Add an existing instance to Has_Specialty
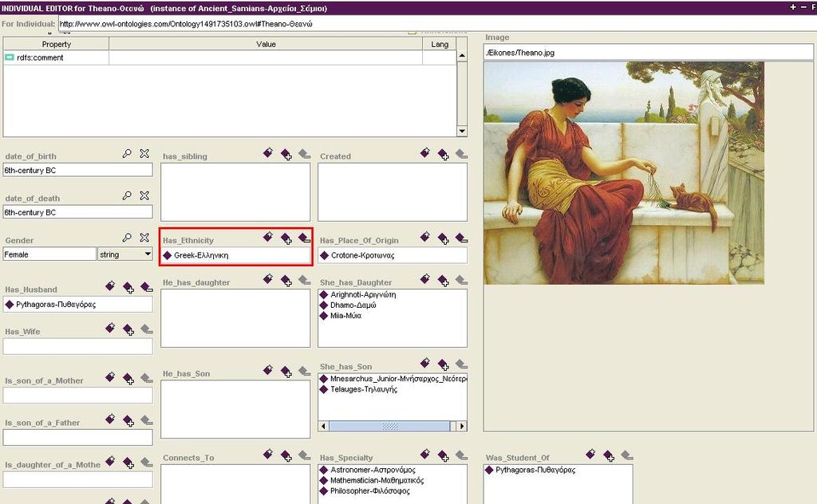This screenshot has width=817, height=504. [x=444, y=456]
